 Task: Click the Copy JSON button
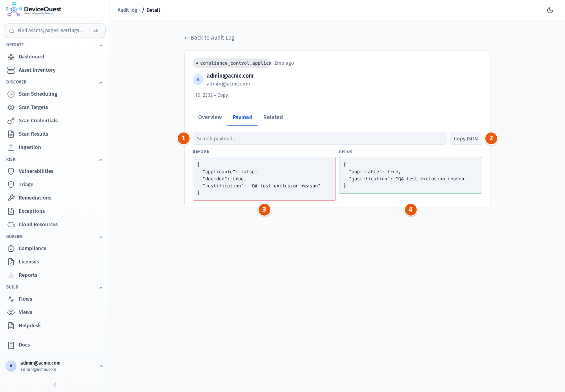(x=466, y=139)
